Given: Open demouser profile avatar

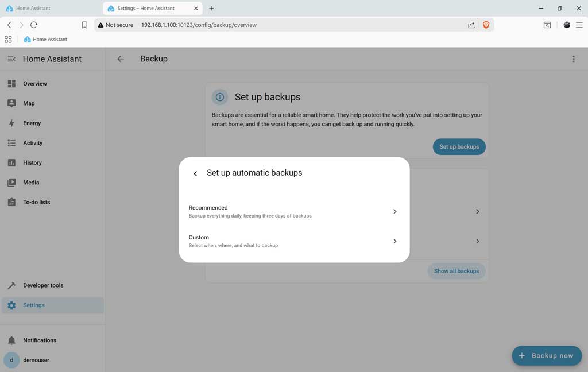Looking at the screenshot, I should pos(11,360).
